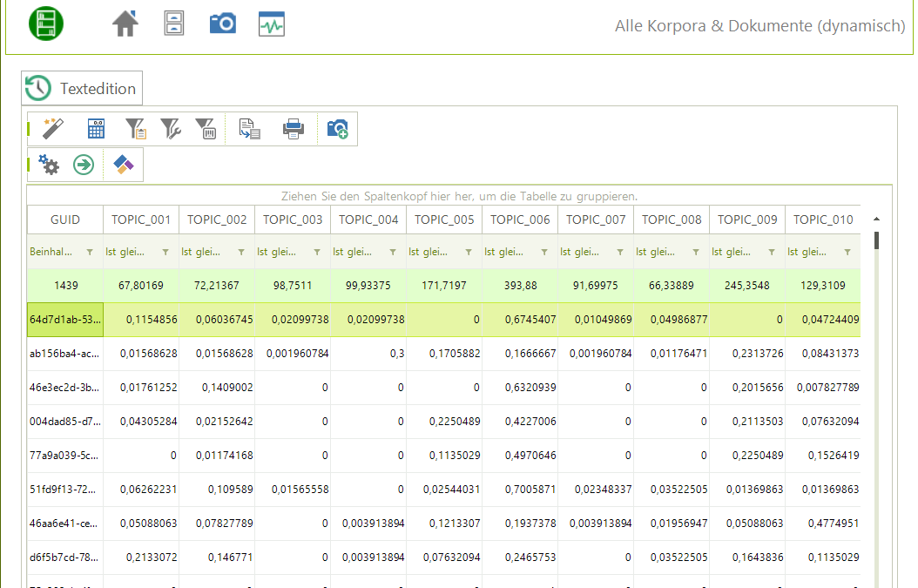Viewport: 918px width, 588px height.
Task: Sort by TOPIC_006 column header
Action: pos(520,220)
